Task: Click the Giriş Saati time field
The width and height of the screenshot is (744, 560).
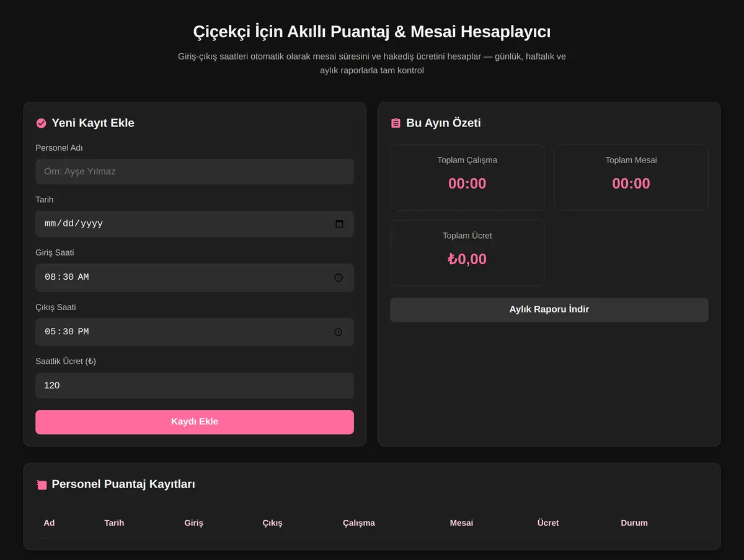Action: [x=195, y=277]
